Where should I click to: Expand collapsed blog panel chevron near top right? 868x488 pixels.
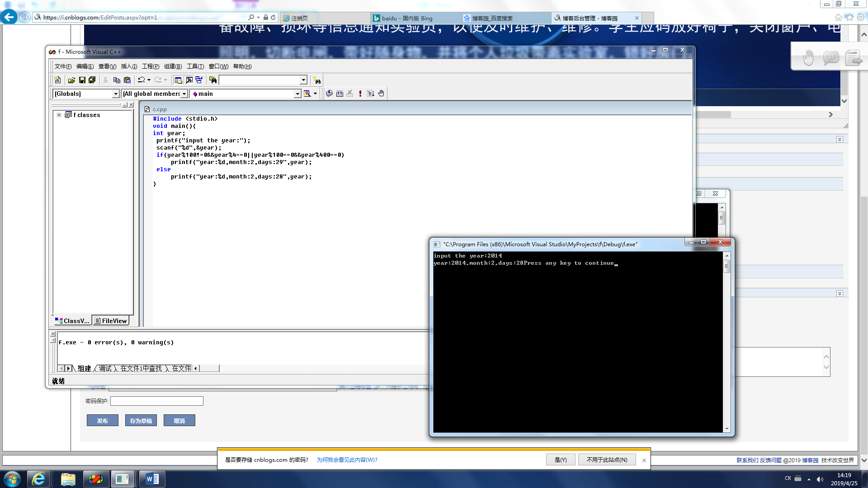pos(840,139)
